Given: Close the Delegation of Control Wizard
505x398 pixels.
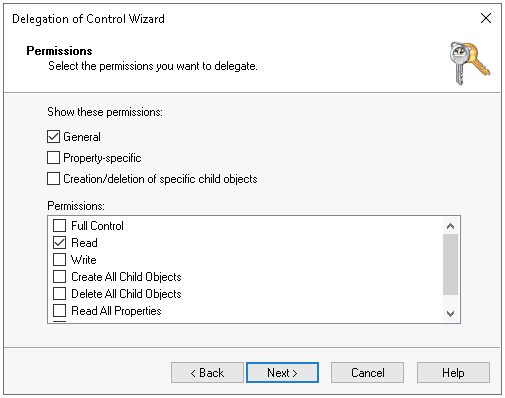Looking at the screenshot, I should tap(486, 18).
